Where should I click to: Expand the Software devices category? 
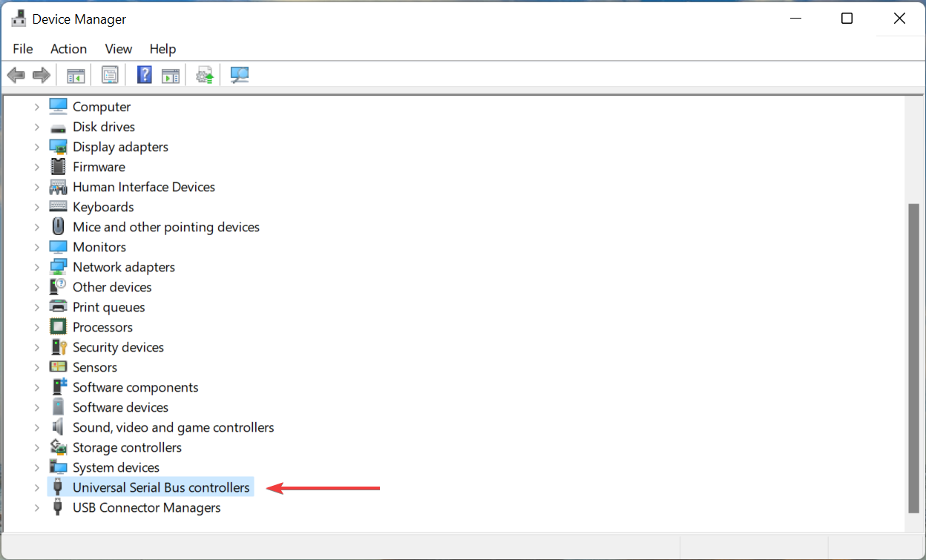[x=36, y=407]
